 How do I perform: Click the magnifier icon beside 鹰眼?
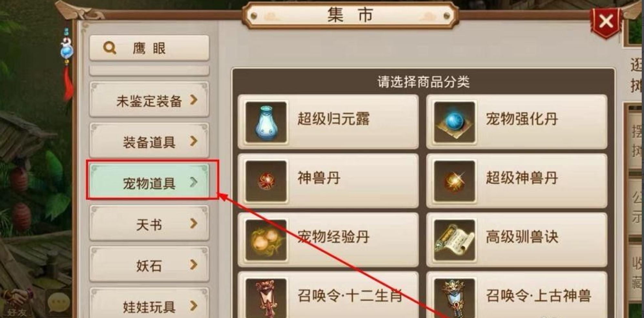click(109, 48)
